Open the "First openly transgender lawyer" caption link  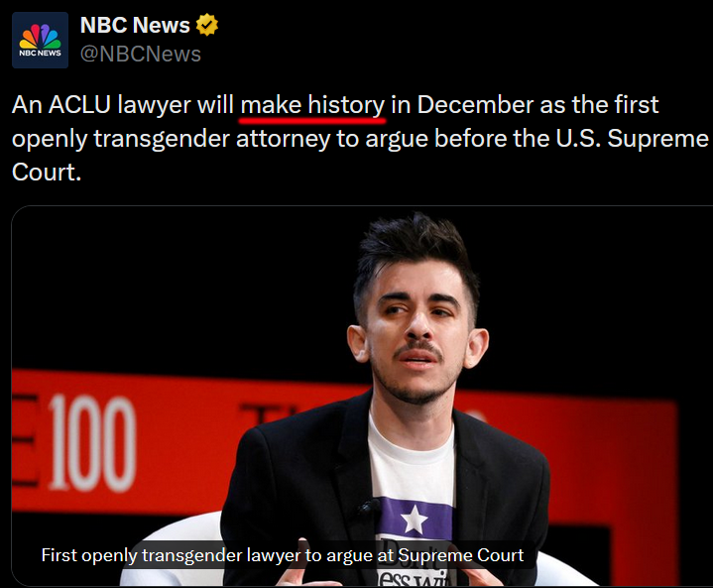pos(283,555)
